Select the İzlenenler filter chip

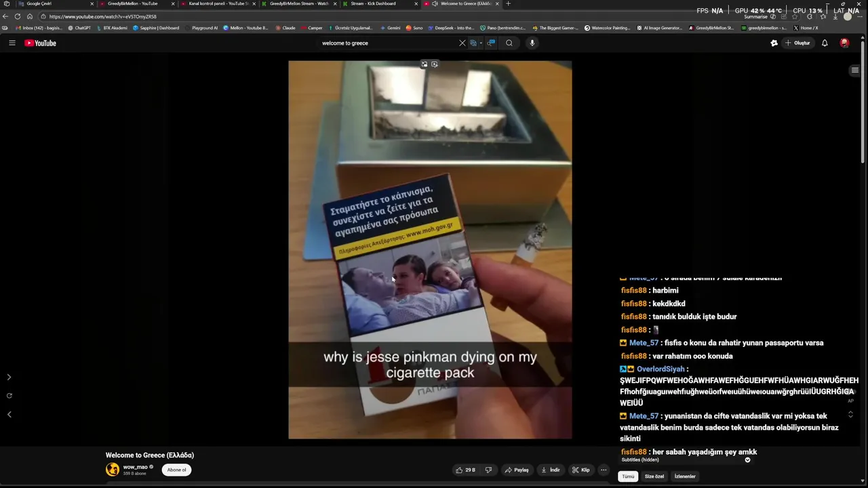click(685, 476)
